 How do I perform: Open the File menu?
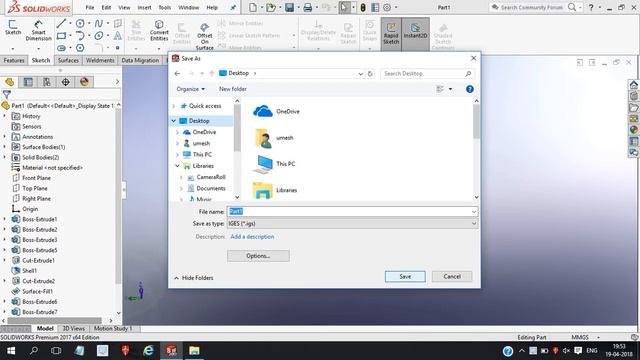(90, 7)
